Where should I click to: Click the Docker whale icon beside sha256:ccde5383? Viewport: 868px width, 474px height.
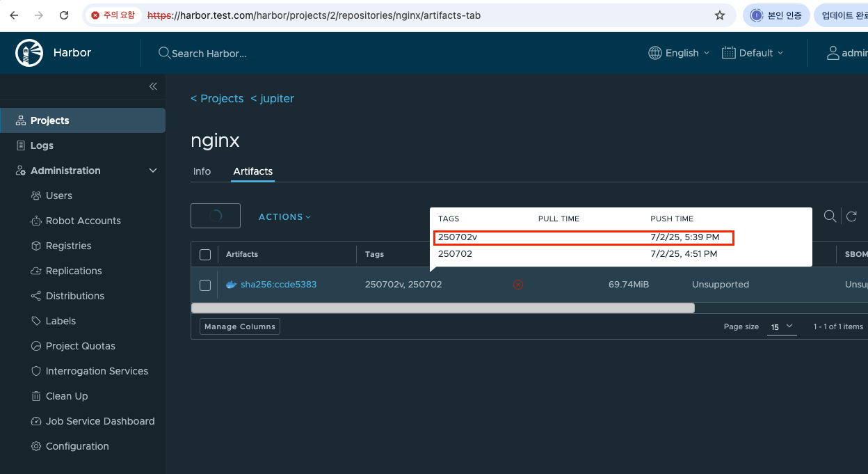(x=232, y=285)
